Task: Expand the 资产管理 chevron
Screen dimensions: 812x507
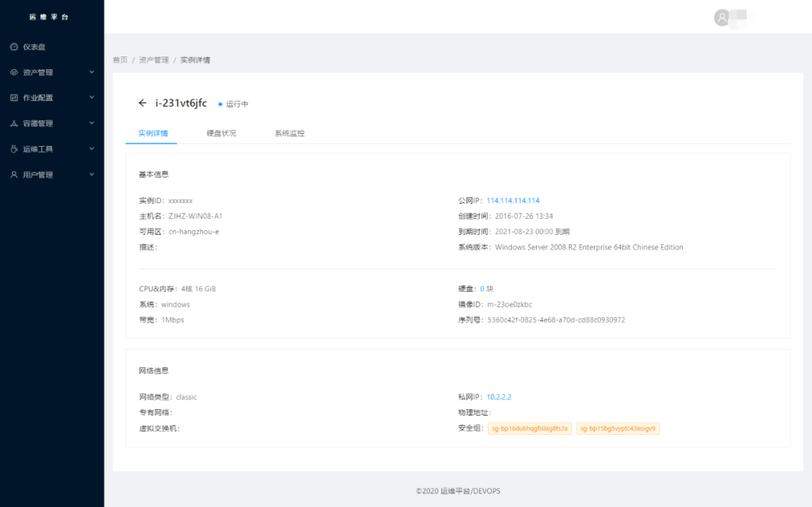Action: pyautogui.click(x=92, y=72)
